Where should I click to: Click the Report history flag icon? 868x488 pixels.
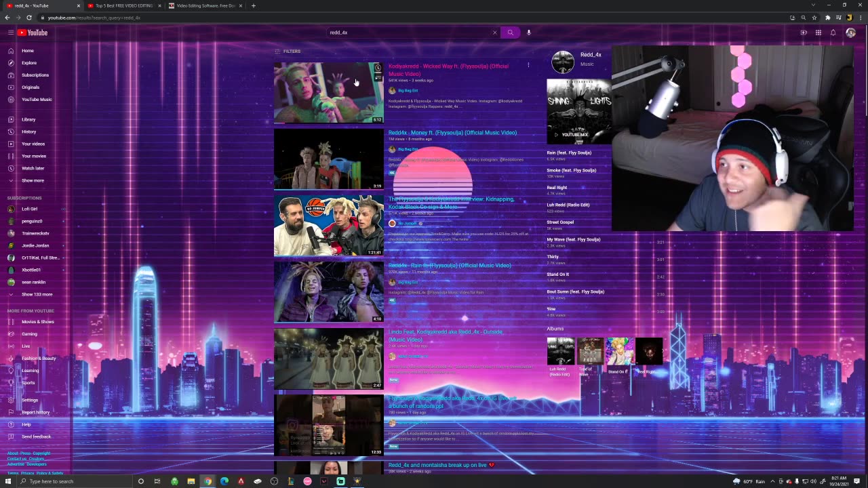11,412
